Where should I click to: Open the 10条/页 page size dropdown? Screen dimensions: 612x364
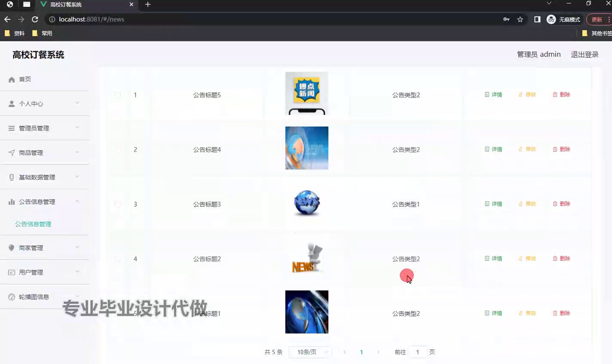point(310,352)
